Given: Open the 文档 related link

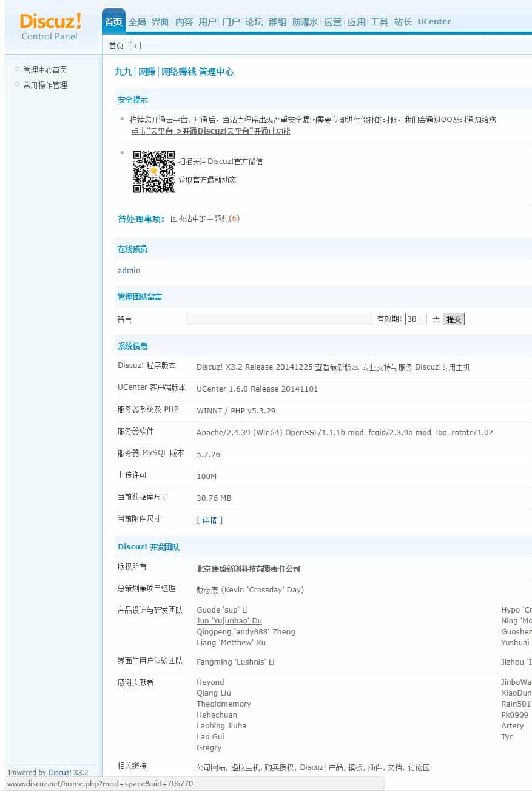Looking at the screenshot, I should pyautogui.click(x=394, y=768).
